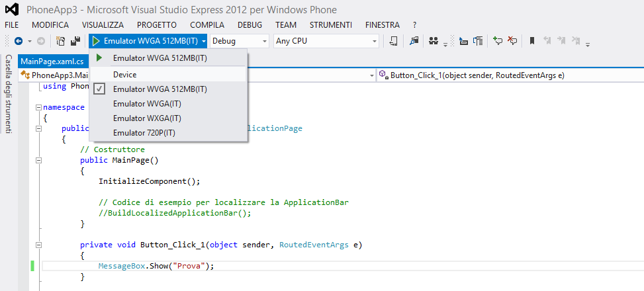
Task: Click the // Costruttore comment
Action: (x=113, y=149)
